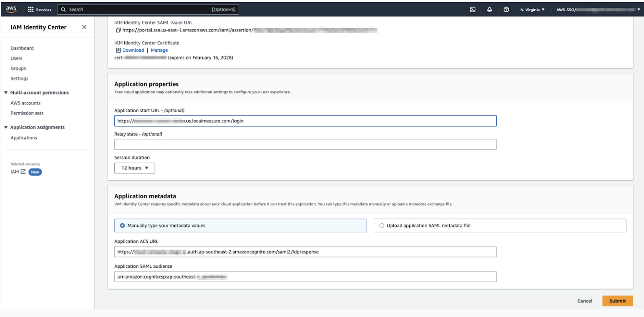Select Upload application SAML metadata file
Screen dimensions: 644x317
pyautogui.click(x=500, y=225)
